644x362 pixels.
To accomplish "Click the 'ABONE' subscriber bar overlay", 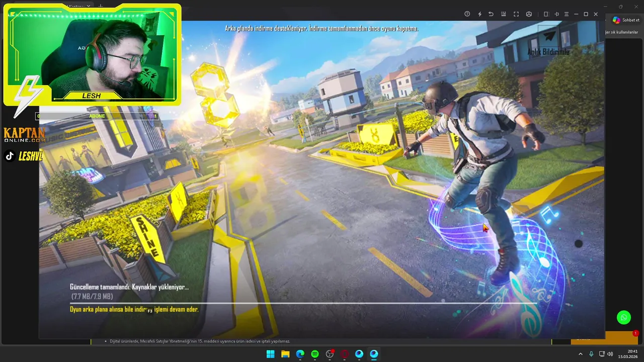I will (97, 116).
